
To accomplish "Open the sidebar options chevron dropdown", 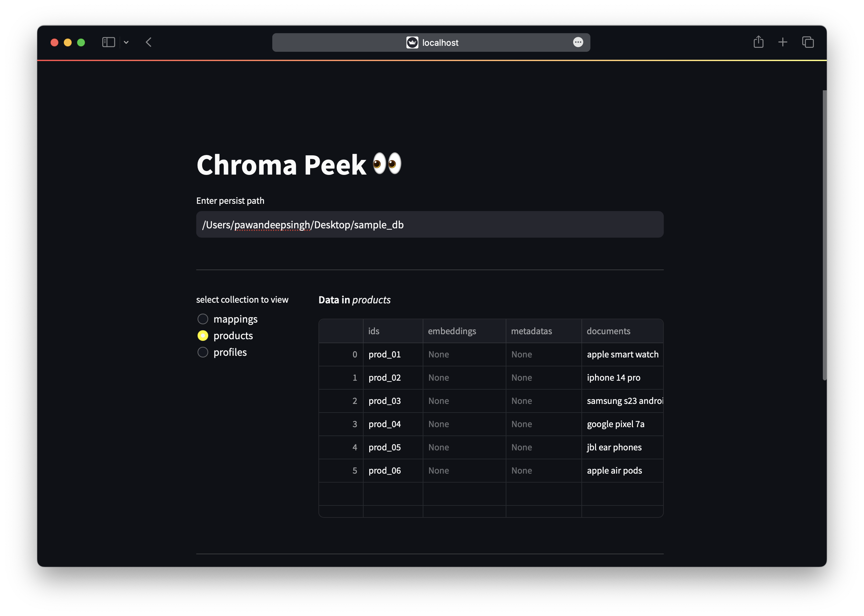I will (x=127, y=42).
